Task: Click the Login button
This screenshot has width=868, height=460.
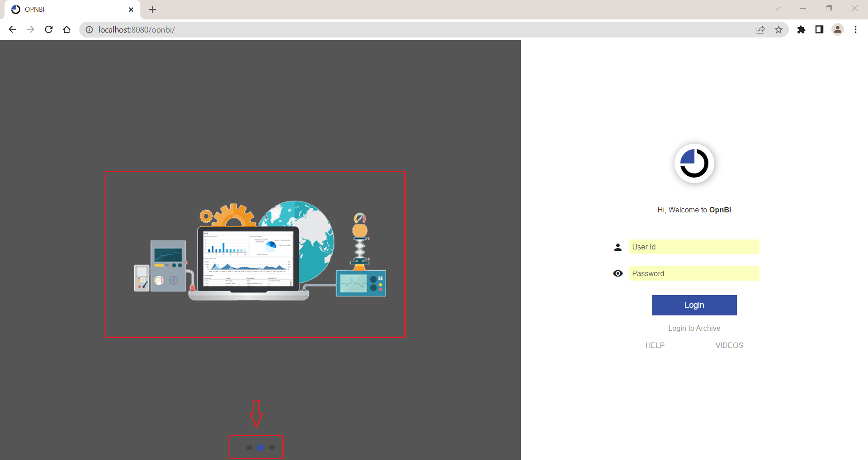Action: [x=694, y=305]
